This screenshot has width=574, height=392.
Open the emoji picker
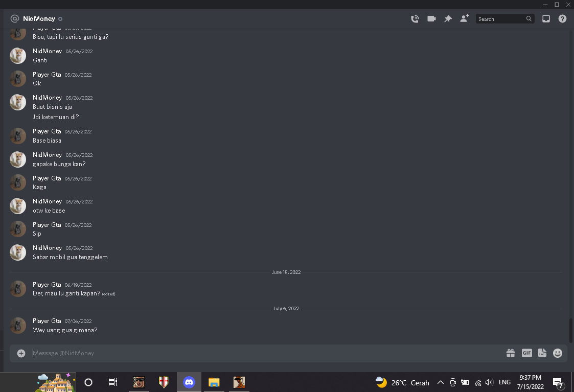[558, 353]
